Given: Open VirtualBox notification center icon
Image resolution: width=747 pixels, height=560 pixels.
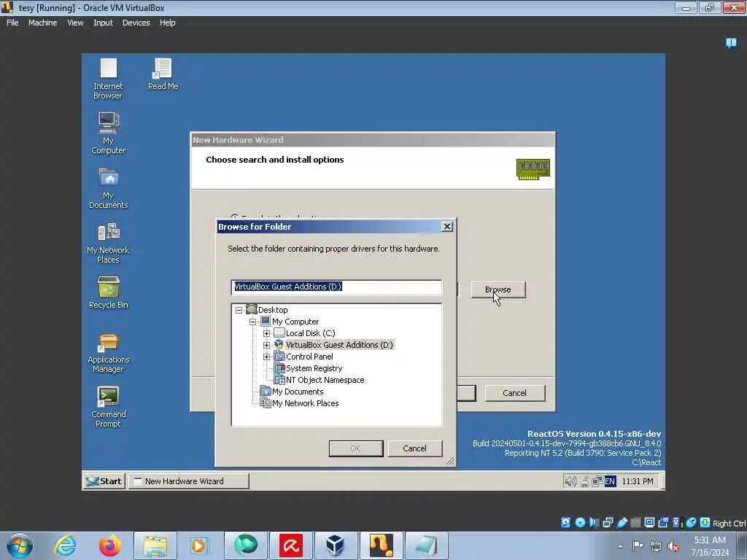Looking at the screenshot, I should coord(731,43).
